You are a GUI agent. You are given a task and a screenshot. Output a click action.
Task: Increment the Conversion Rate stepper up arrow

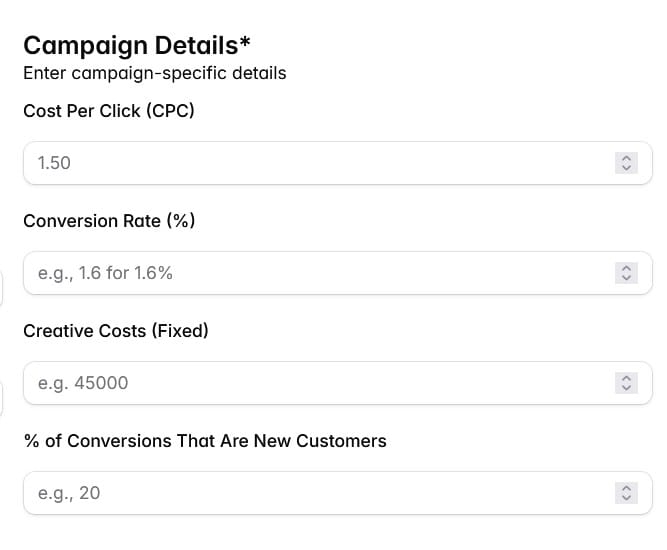(x=626, y=268)
